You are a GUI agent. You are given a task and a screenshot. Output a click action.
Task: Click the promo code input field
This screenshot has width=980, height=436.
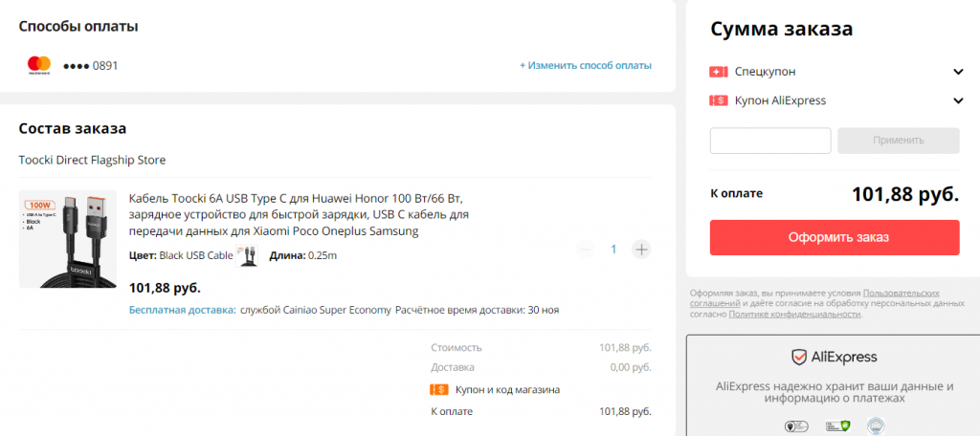click(770, 141)
